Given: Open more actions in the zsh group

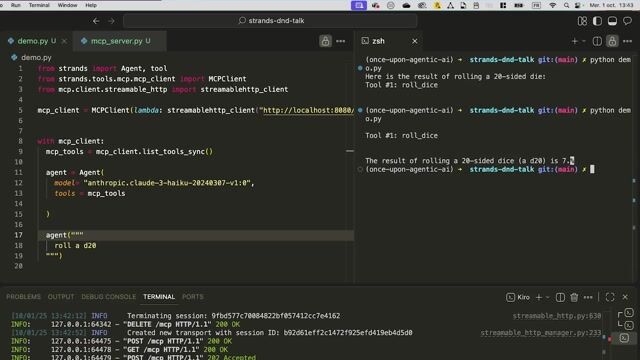Looking at the screenshot, I should tap(627, 41).
